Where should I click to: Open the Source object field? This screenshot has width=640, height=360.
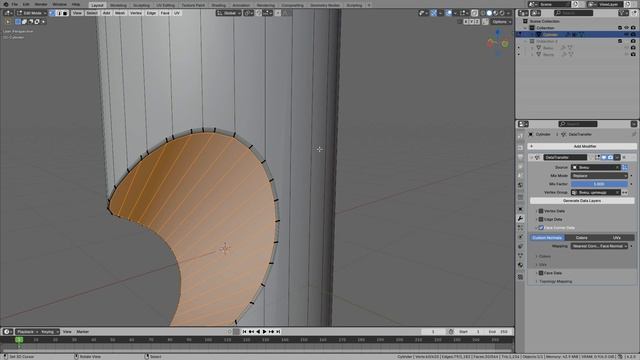click(596, 167)
